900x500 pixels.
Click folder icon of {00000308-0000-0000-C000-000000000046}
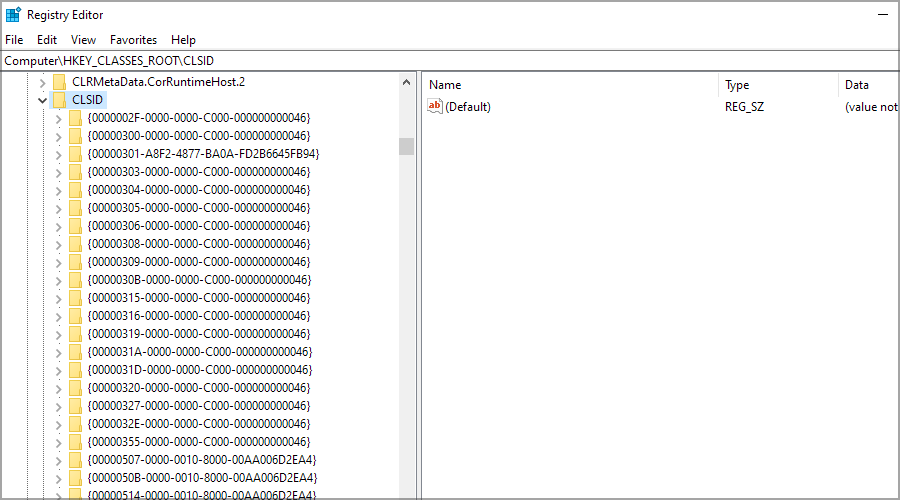click(75, 244)
